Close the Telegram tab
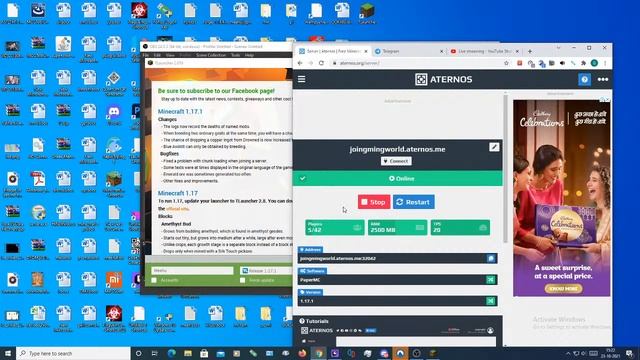 (441, 51)
